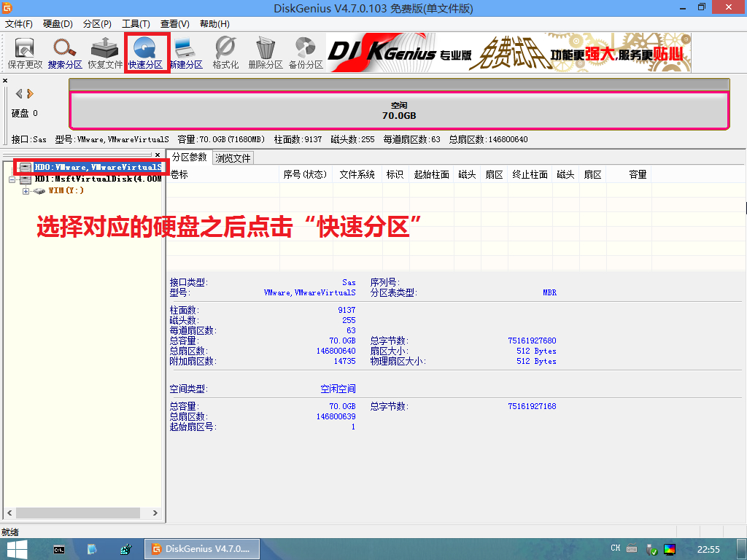Click the 序号(状态) column header
Screen dimensions: 747x560
[x=306, y=175]
